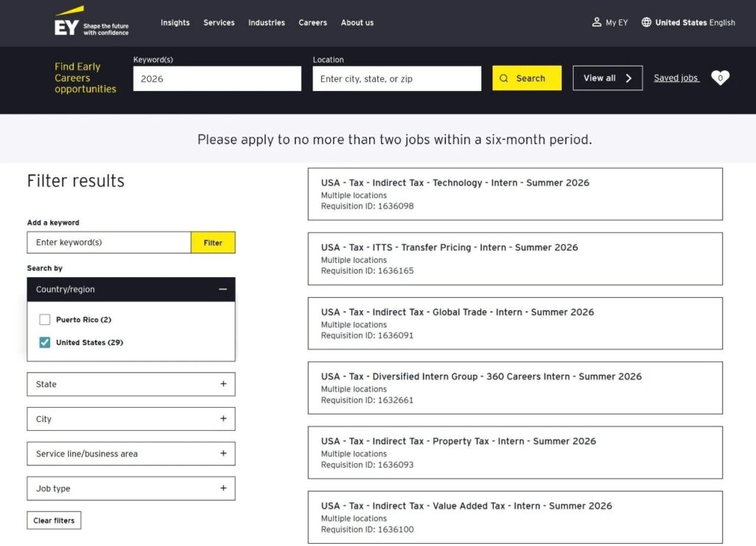Open the About us menu
This screenshot has height=546, width=756.
[357, 23]
